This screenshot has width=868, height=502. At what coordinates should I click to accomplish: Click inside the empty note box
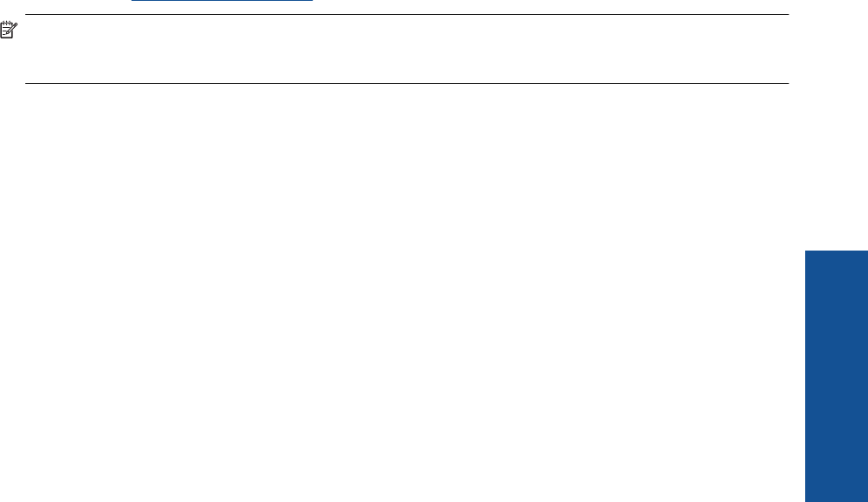coord(407,49)
